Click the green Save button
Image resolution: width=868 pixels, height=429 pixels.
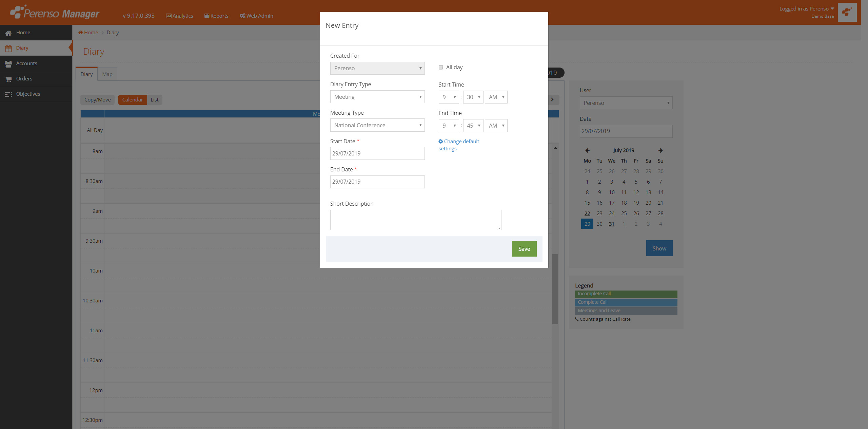(x=524, y=249)
